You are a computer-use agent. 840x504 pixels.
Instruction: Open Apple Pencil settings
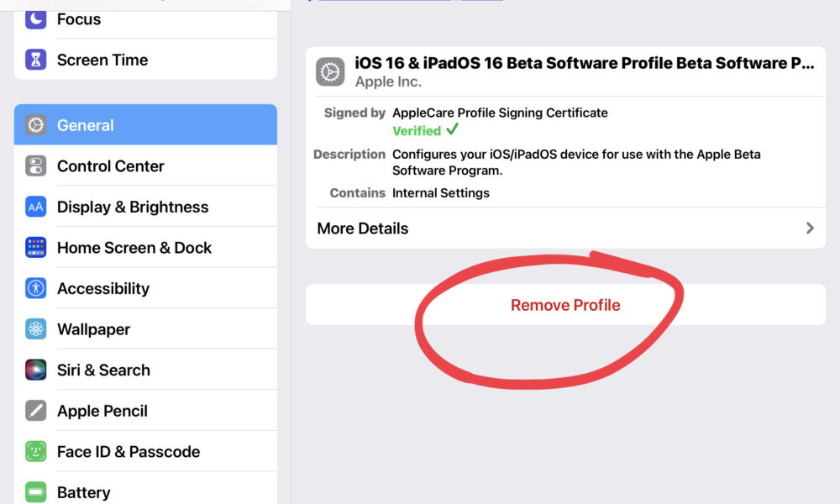point(145,411)
